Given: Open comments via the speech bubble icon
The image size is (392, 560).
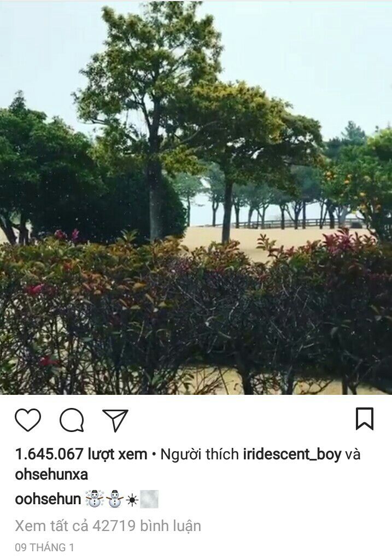Looking at the screenshot, I should tap(72, 419).
